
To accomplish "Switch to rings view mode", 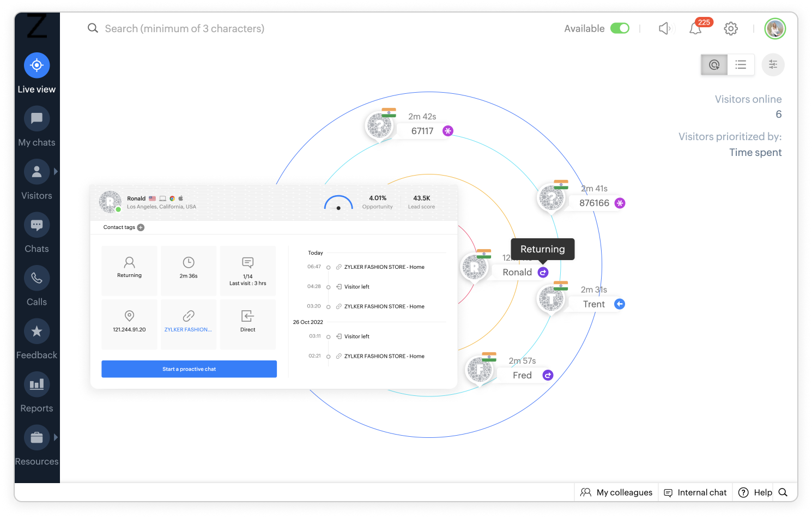I will pyautogui.click(x=714, y=65).
